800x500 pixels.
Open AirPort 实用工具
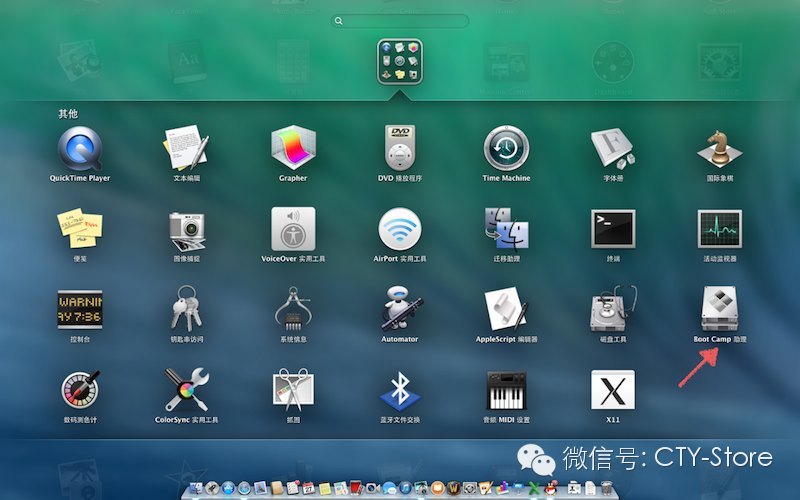(400, 229)
